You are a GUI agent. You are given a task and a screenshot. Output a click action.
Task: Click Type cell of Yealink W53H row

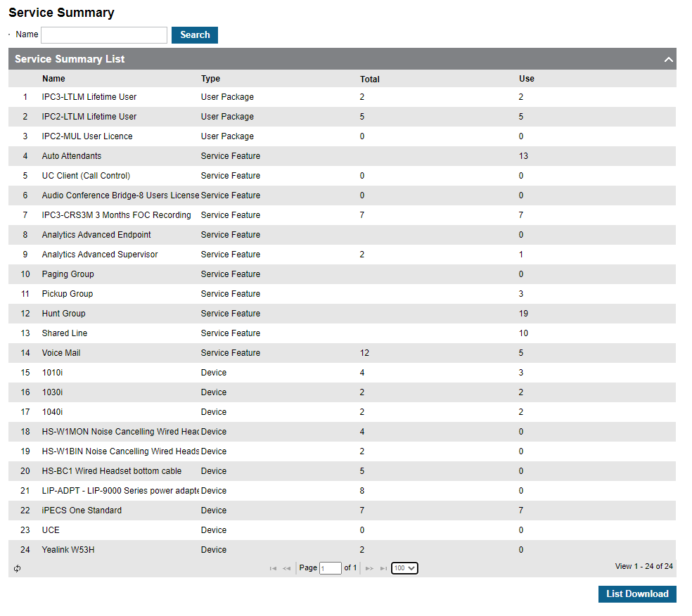(x=214, y=550)
